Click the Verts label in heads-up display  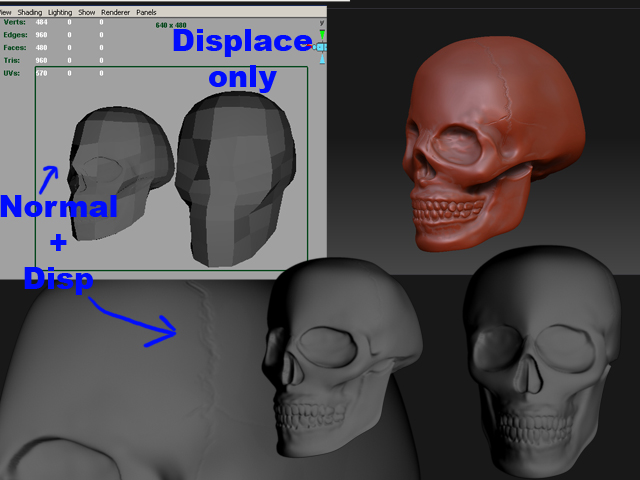point(14,22)
